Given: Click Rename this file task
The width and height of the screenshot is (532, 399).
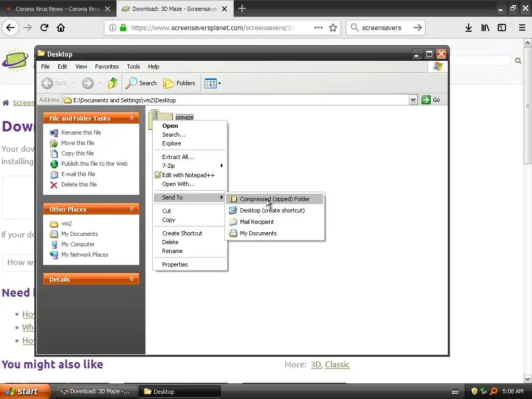Looking at the screenshot, I should click(81, 132).
